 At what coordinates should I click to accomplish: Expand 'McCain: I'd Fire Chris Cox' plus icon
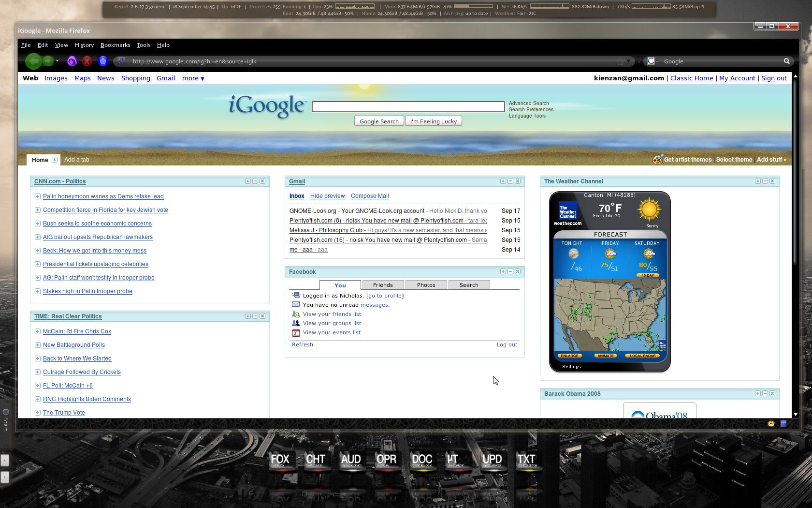[x=38, y=331]
